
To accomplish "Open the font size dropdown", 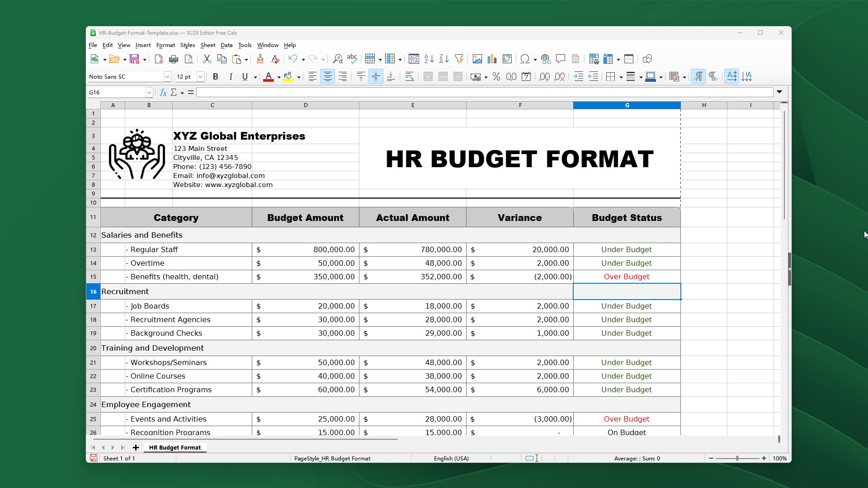I will (x=200, y=77).
